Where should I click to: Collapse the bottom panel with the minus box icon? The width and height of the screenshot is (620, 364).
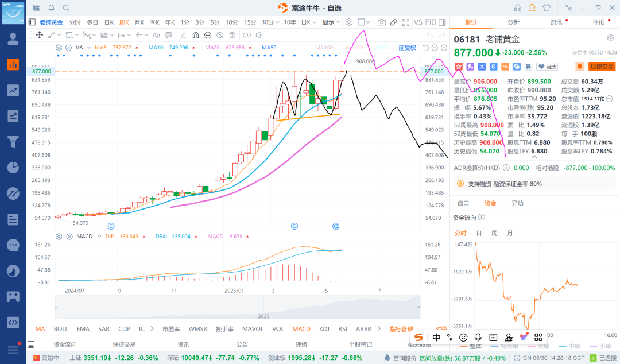click(31, 344)
